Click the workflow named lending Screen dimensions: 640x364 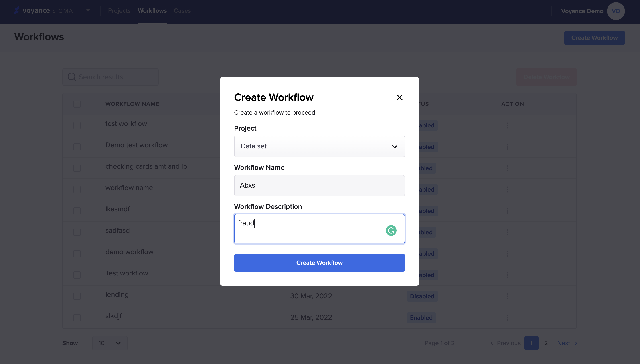coord(117,295)
